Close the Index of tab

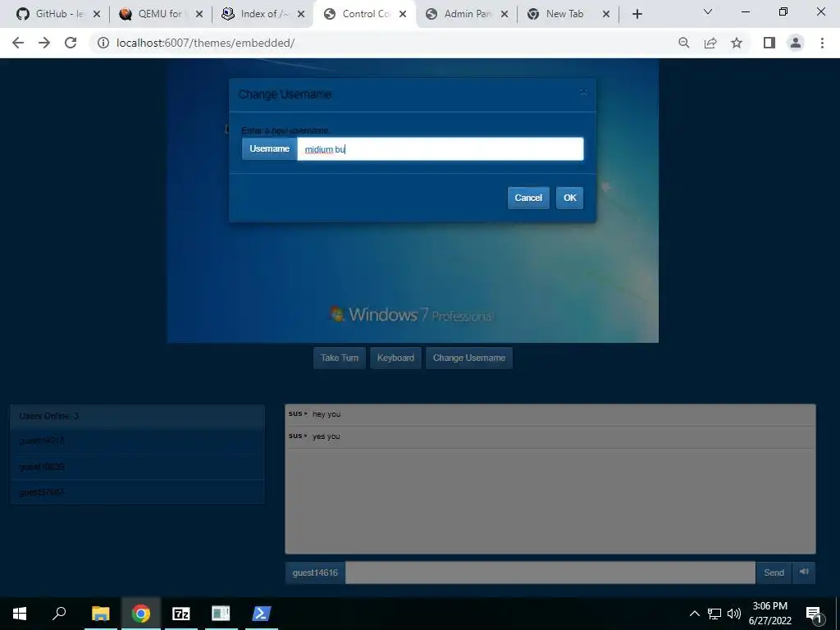point(301,15)
